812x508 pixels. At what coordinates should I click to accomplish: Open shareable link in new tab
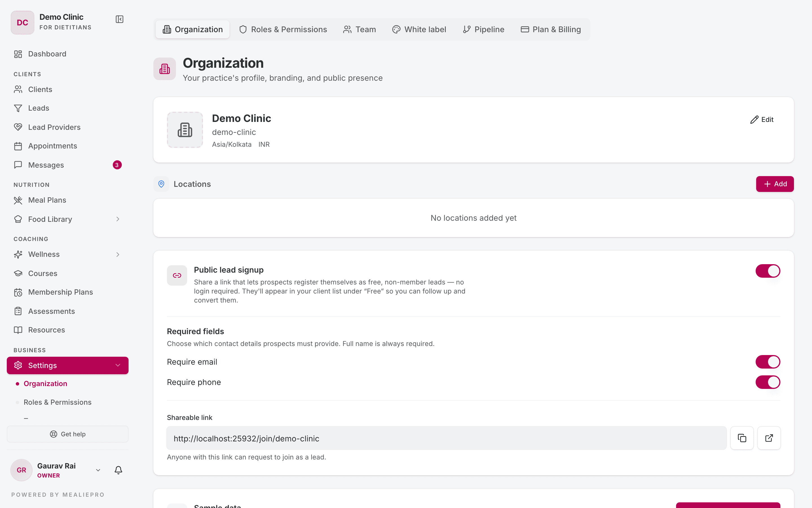click(x=769, y=438)
